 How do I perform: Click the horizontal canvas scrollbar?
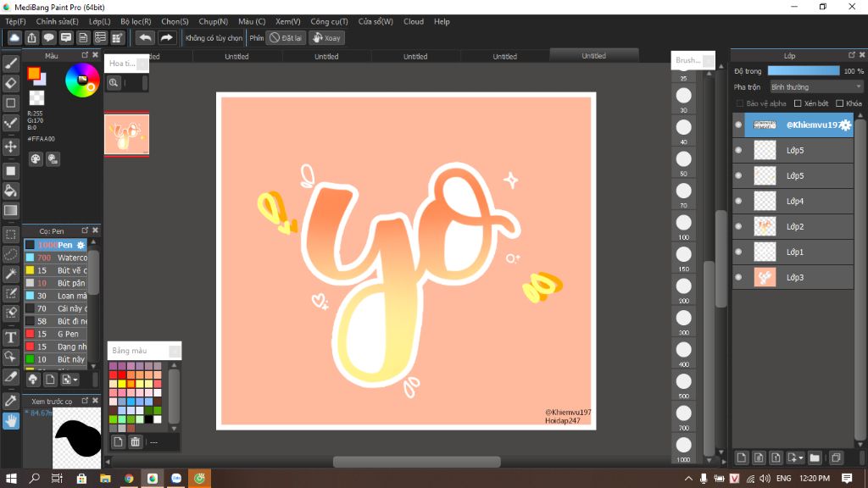click(416, 462)
